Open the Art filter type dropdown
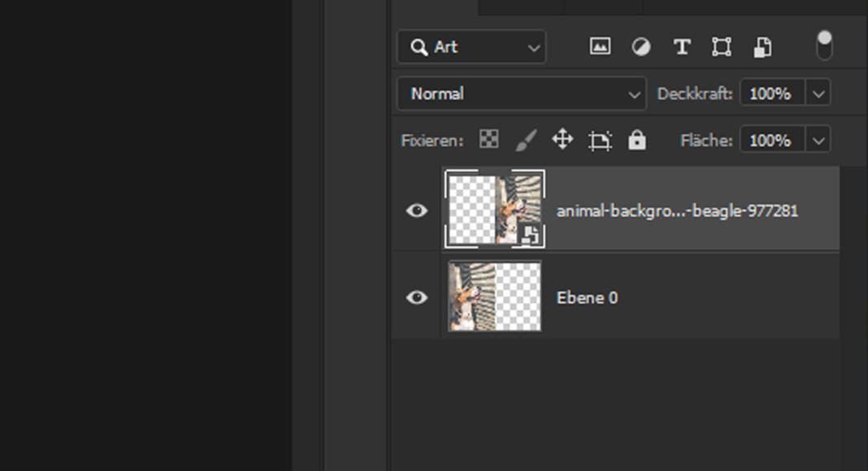This screenshot has width=868, height=471. (x=471, y=47)
